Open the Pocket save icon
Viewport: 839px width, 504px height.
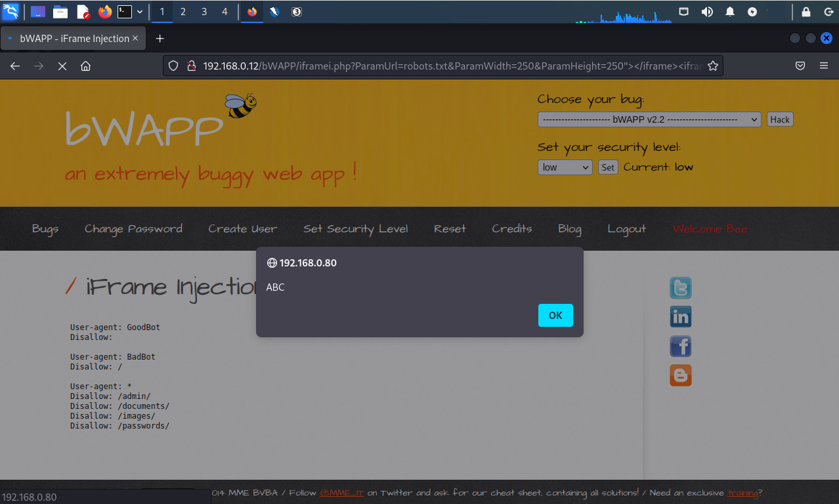point(800,66)
